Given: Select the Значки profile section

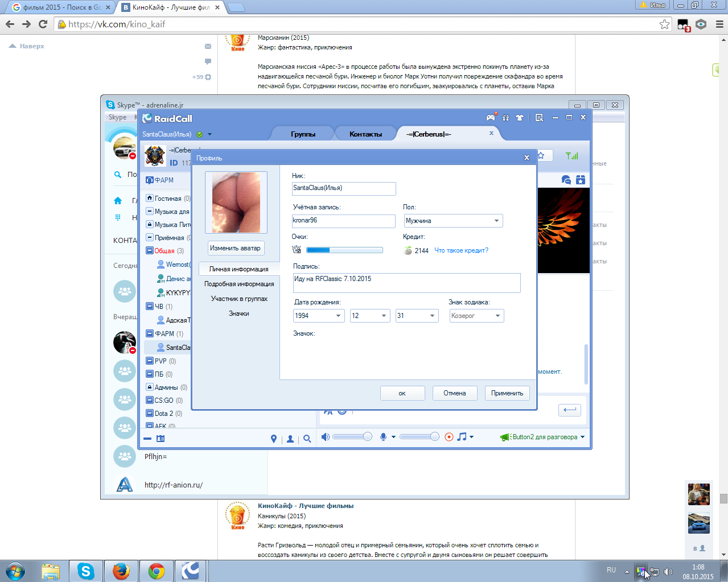Looking at the screenshot, I should coord(239,313).
